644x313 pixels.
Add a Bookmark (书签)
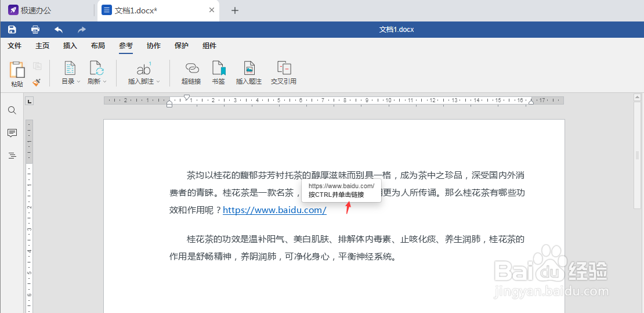point(219,73)
